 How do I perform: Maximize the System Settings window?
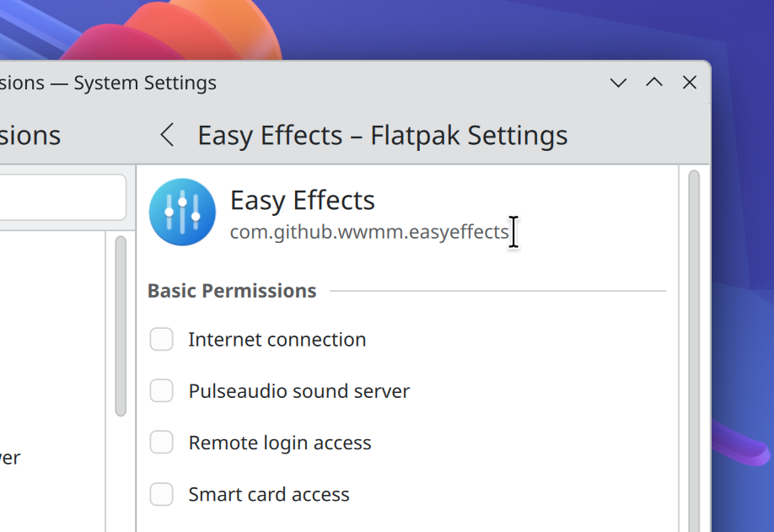654,83
